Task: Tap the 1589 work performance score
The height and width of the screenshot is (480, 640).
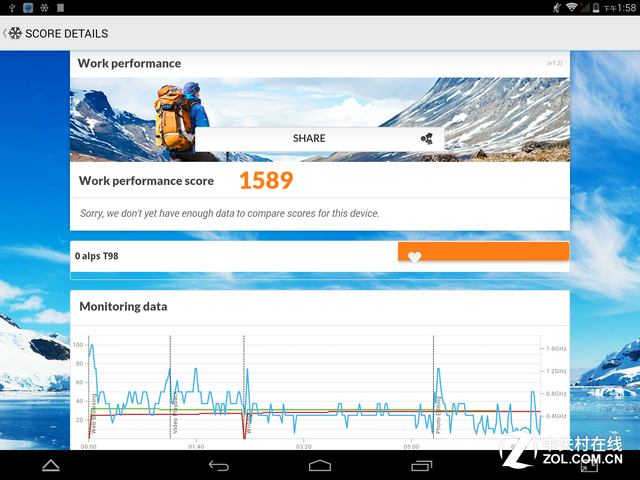Action: click(266, 181)
